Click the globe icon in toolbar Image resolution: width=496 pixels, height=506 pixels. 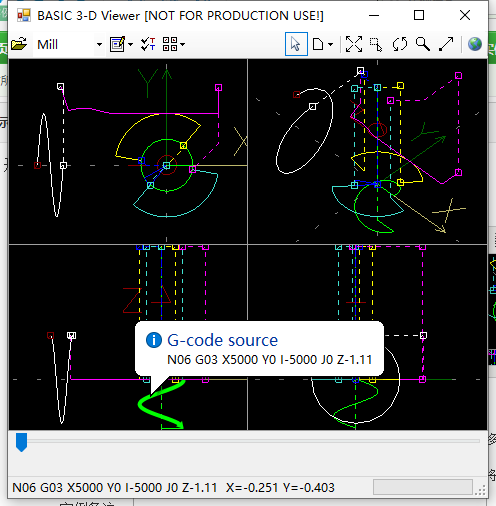(x=475, y=44)
